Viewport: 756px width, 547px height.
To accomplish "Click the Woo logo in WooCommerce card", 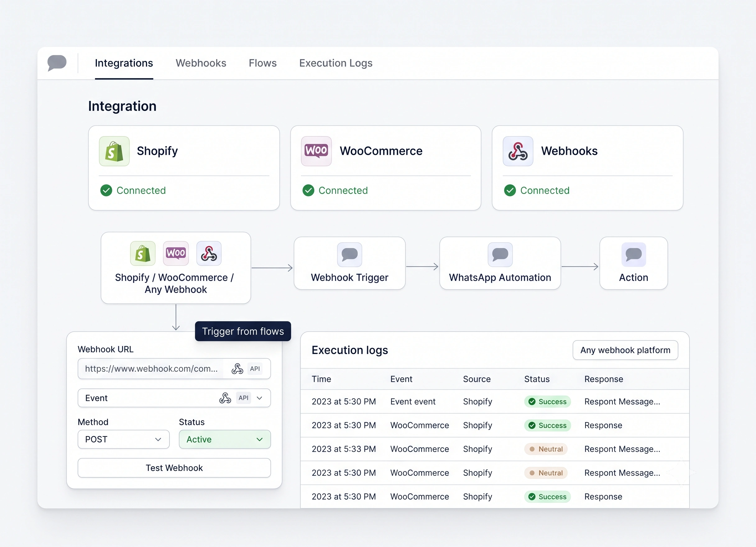I will 316,151.
